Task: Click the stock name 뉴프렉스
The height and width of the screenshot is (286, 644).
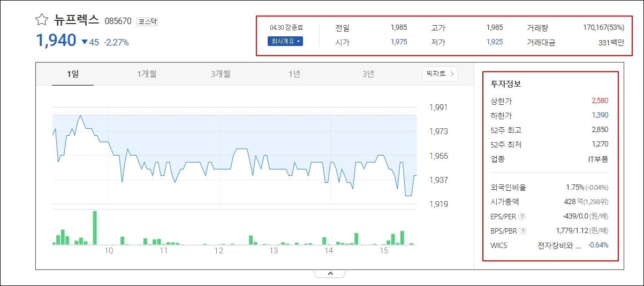Action: pyautogui.click(x=77, y=20)
